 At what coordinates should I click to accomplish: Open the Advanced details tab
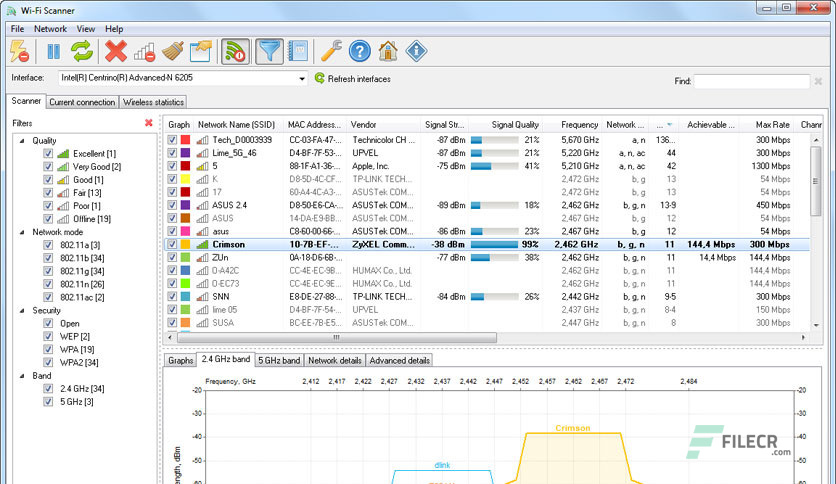click(399, 360)
